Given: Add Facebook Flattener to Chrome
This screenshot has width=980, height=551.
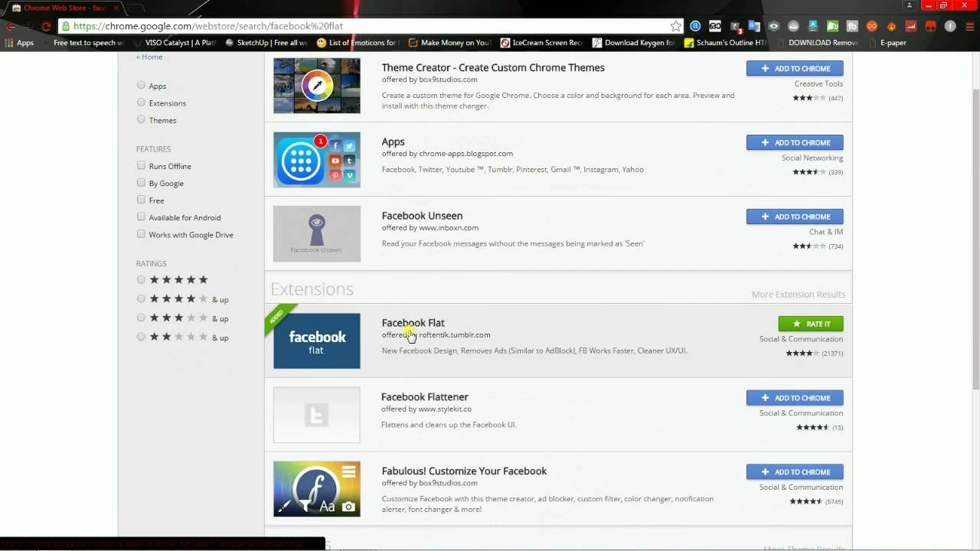Looking at the screenshot, I should coord(795,398).
